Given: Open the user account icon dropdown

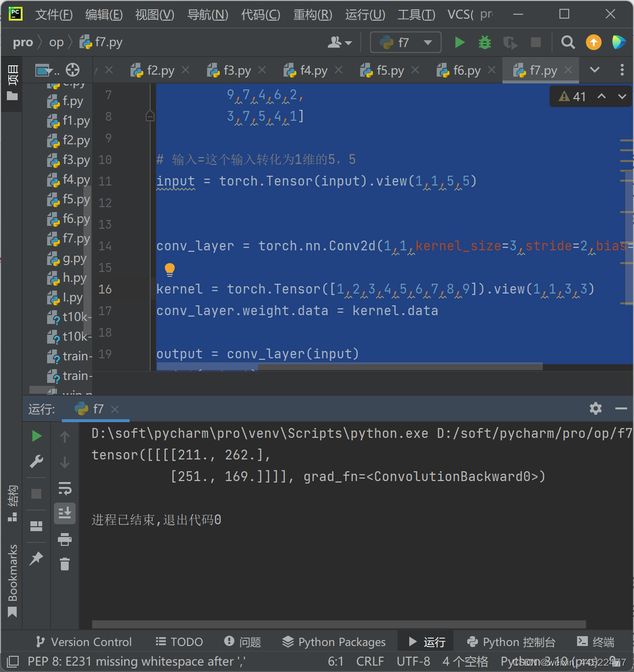Looking at the screenshot, I should point(340,43).
